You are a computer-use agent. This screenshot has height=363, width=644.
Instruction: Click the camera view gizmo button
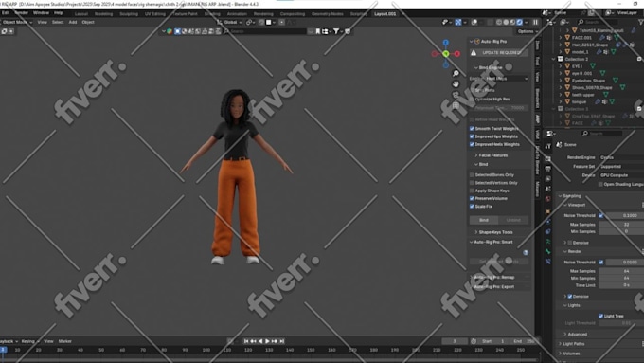456,95
